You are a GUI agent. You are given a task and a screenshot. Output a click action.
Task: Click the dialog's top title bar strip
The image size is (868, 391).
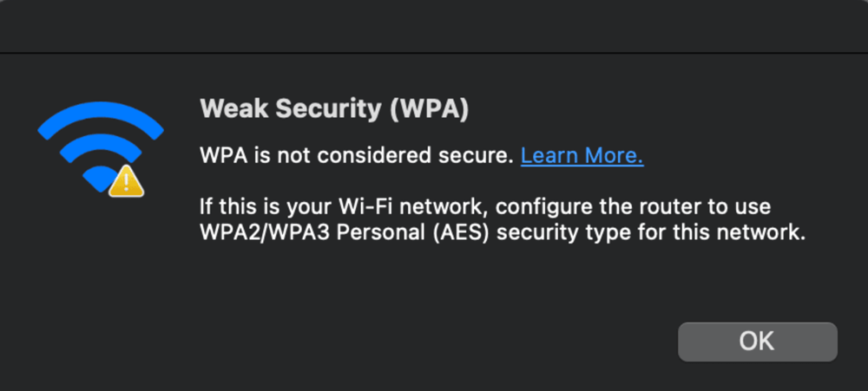[x=434, y=26]
